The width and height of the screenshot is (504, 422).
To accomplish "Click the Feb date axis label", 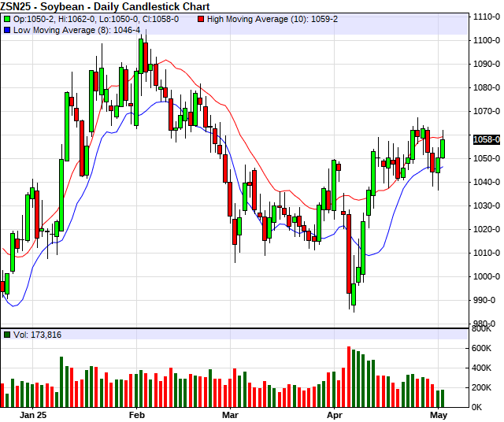I will tap(137, 414).
